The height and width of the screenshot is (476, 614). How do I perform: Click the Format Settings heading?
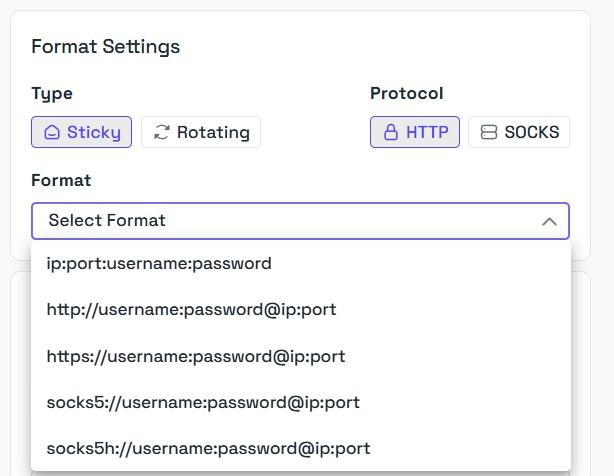tap(105, 47)
